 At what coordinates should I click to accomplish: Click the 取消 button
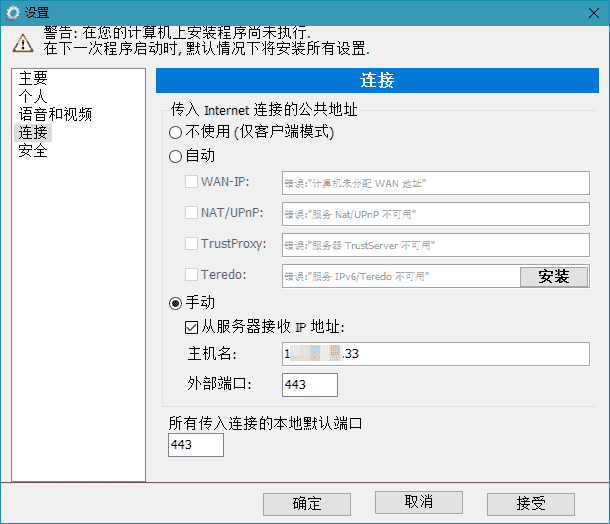[418, 502]
